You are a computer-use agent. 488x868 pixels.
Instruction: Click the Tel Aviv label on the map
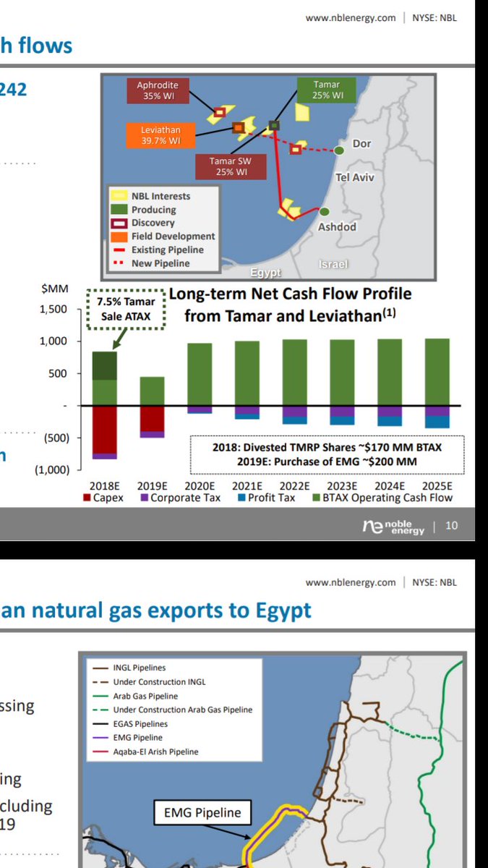click(x=355, y=176)
